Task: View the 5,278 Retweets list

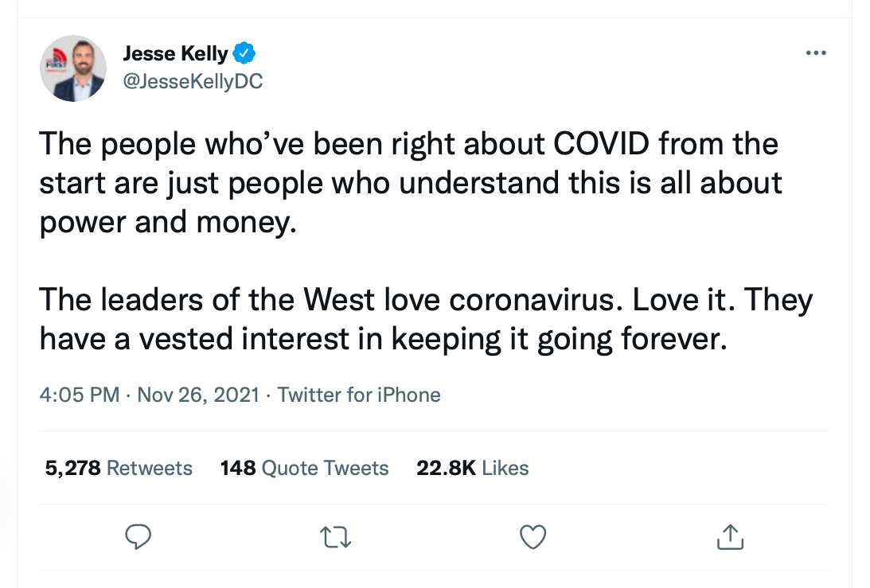Action: pos(119,468)
